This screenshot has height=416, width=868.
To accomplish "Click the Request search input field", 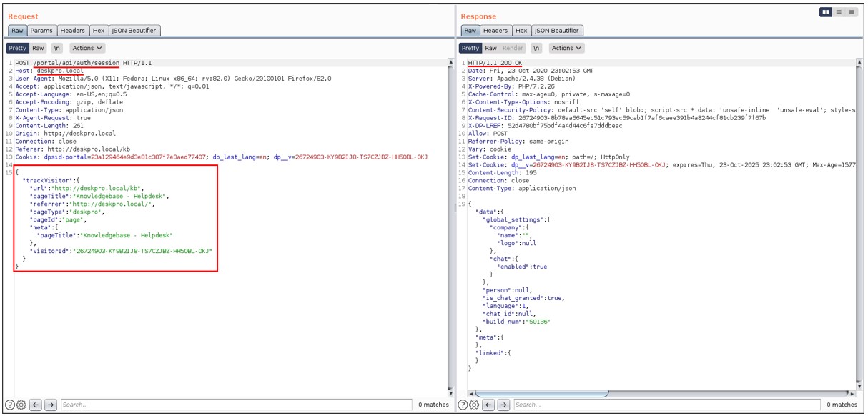I will [x=236, y=405].
